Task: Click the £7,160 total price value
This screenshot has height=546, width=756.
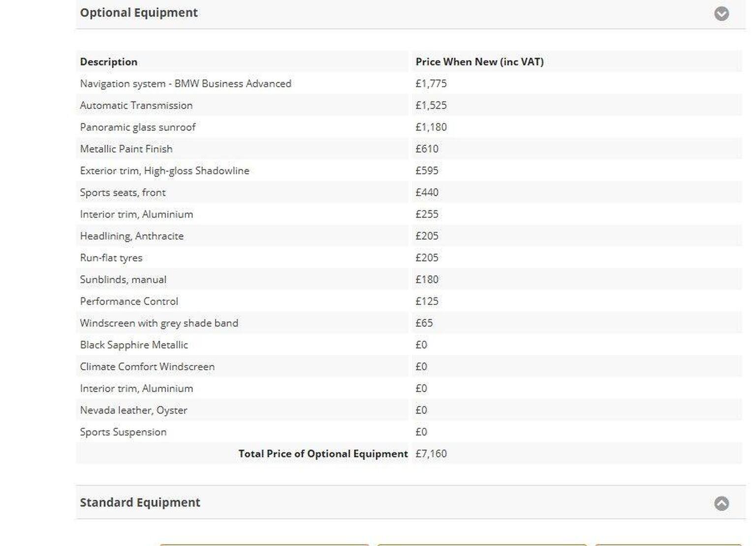Action: pos(431,454)
